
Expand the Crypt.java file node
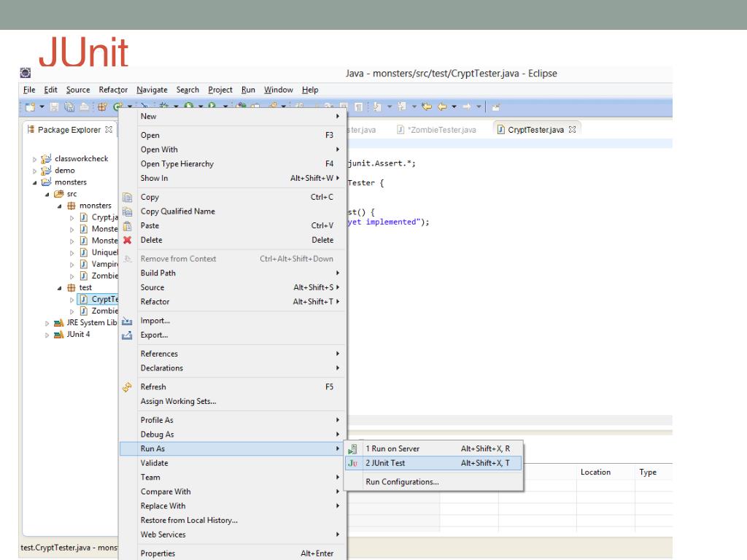point(71,217)
